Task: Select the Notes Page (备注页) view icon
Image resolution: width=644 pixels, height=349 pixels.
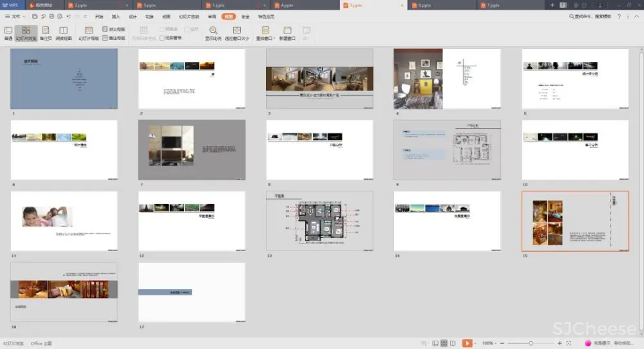Action: click(x=45, y=33)
